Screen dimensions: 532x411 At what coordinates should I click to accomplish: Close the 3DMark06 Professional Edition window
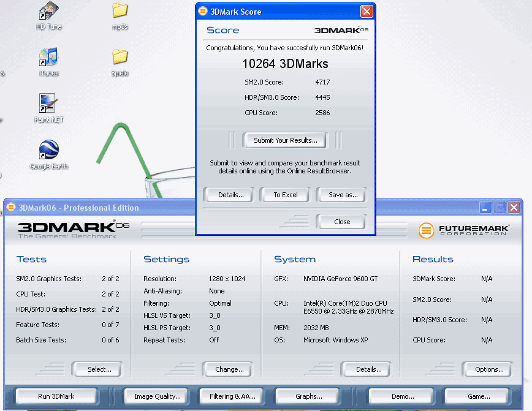click(514, 207)
